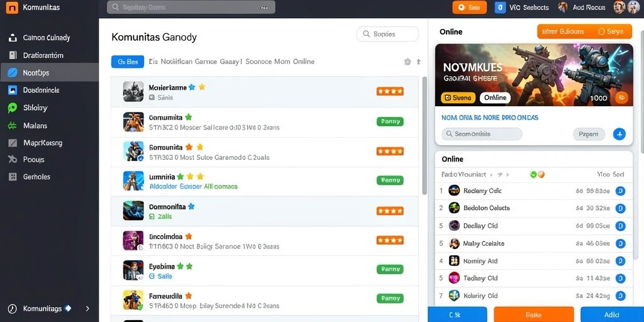Click the gear icon beside Online tab
Viewport: 644px width, 322px height.
[407, 62]
